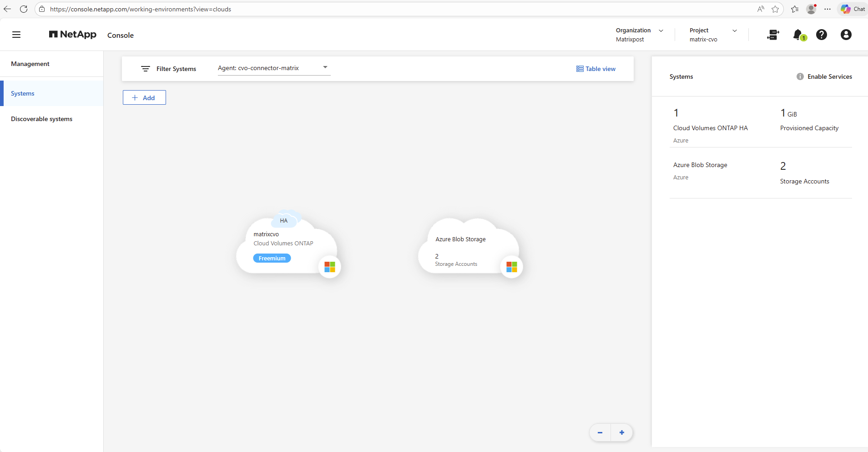This screenshot has width=868, height=452.
Task: Open the user account profile icon
Action: click(846, 35)
